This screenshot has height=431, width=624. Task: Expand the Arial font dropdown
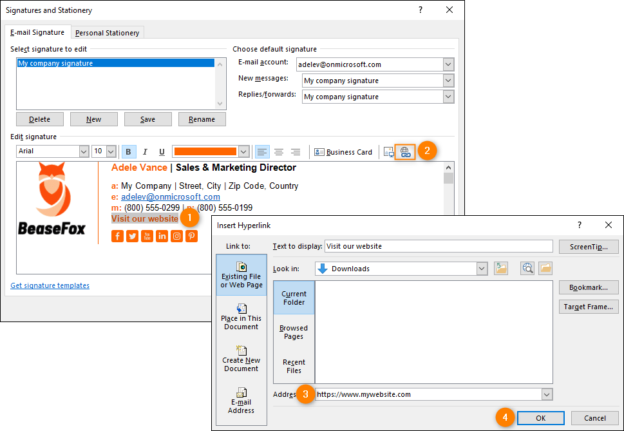82,152
